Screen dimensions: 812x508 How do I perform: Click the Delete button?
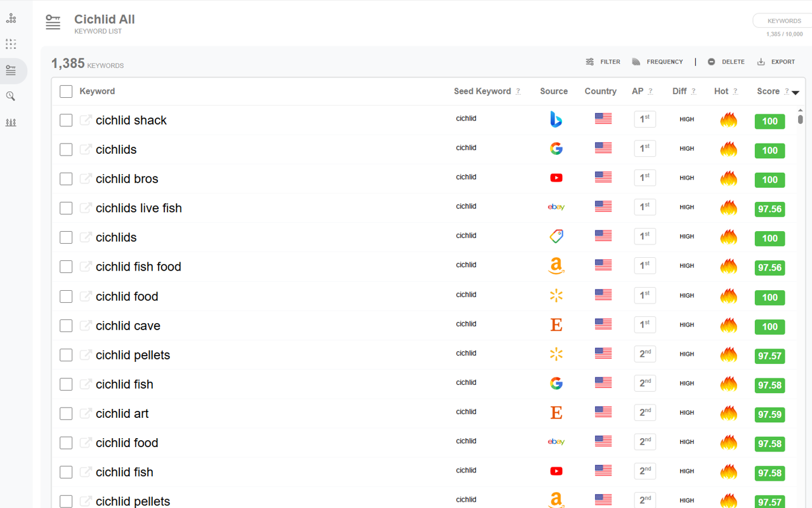[726, 62]
